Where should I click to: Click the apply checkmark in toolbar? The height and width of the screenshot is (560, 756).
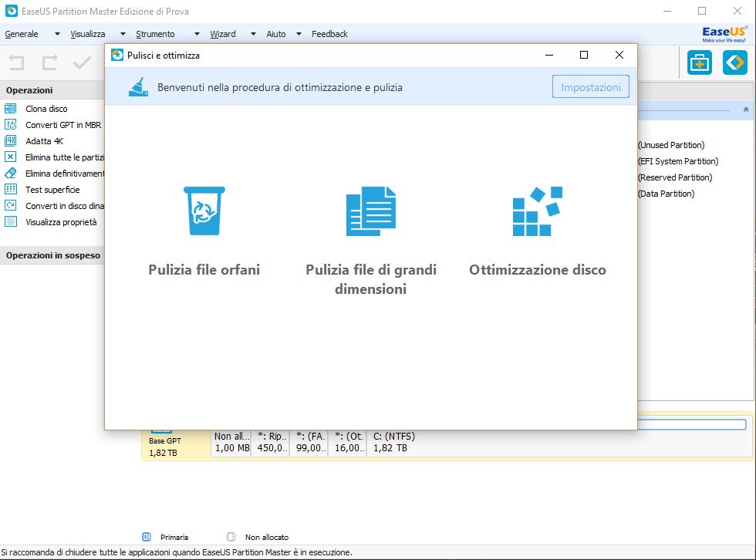pos(82,63)
